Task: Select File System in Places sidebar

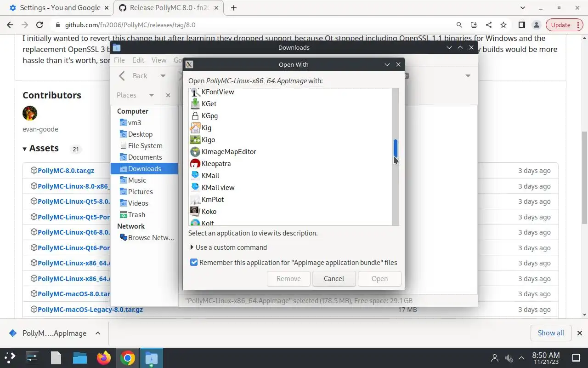Action: click(145, 146)
